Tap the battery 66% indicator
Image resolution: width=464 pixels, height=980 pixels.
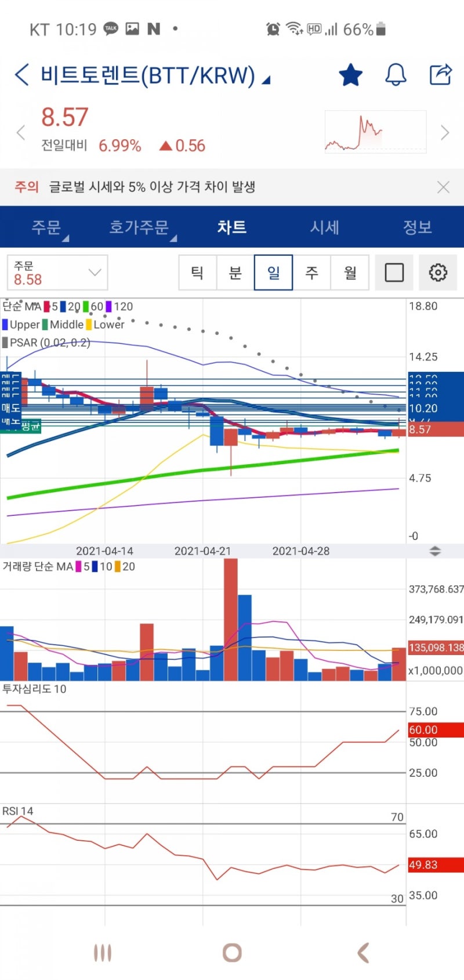point(364,29)
